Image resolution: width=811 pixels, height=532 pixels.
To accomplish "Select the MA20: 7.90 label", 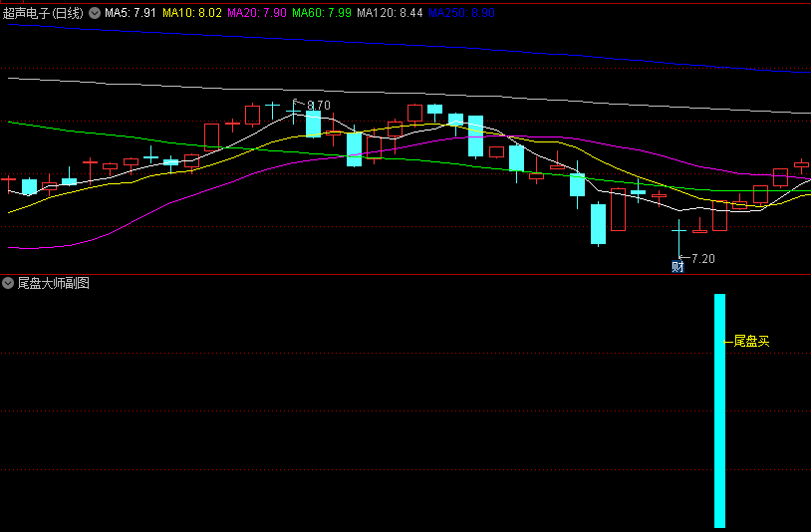I will click(x=257, y=13).
